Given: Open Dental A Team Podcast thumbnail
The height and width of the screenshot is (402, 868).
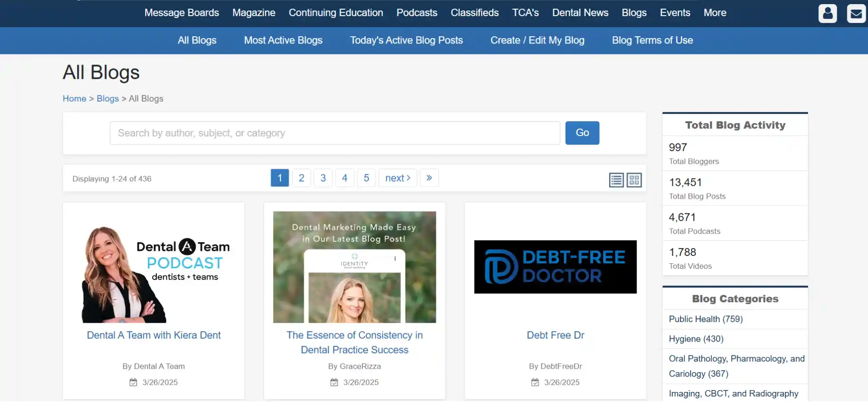Looking at the screenshot, I should coord(154,267).
